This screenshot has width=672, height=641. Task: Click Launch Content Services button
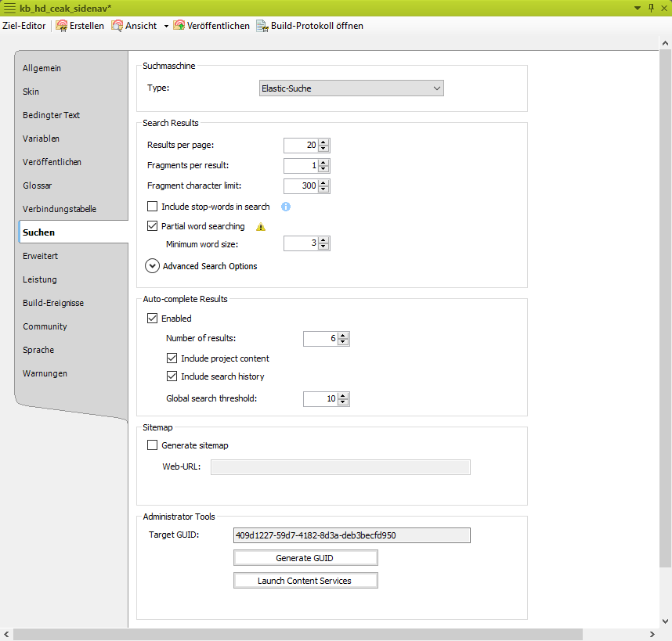click(x=305, y=581)
